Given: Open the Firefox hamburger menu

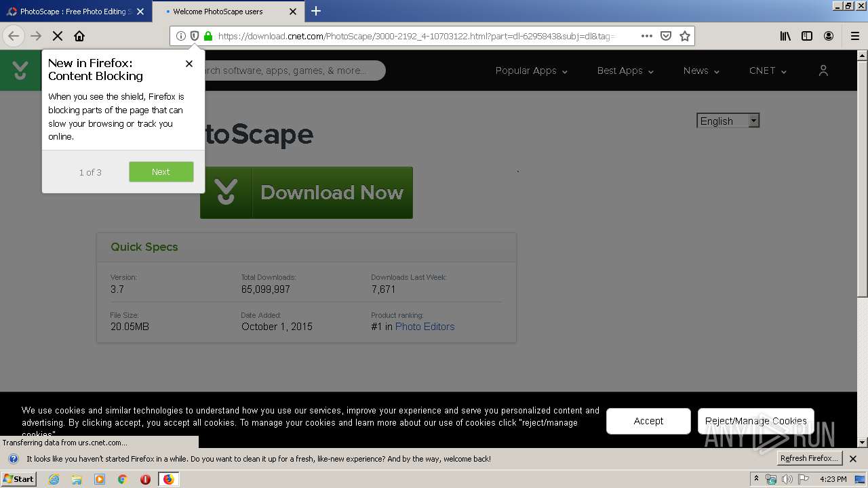Looking at the screenshot, I should pos(855,36).
